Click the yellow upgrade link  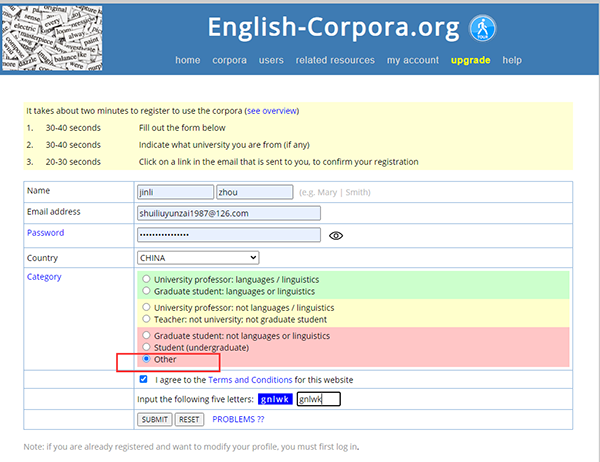pos(470,60)
